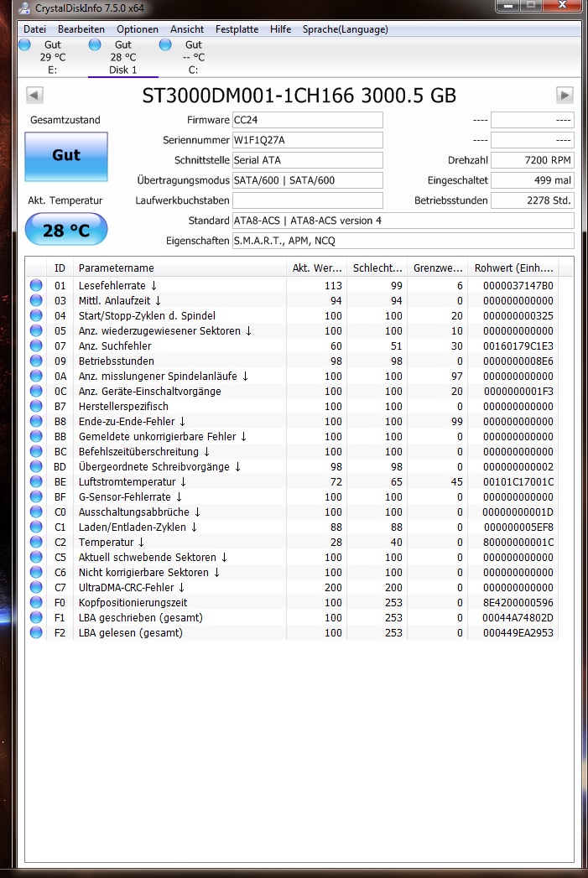Click the Eigenschaften field S.M.A.R.T., APM, NCQ

click(x=403, y=241)
